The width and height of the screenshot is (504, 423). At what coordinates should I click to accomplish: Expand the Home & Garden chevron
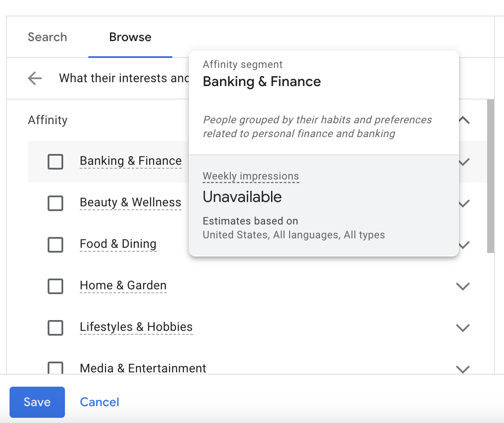point(463,286)
